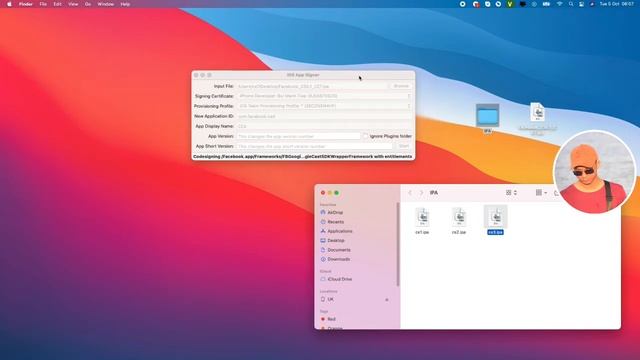
Task: Click the Start button in iOS App Signer
Action: [x=404, y=146]
